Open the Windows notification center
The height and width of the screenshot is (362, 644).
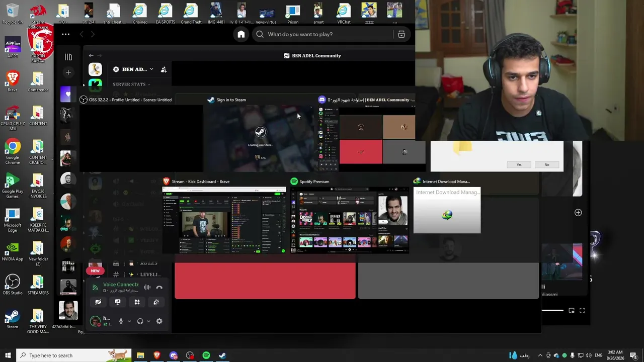tap(633, 355)
